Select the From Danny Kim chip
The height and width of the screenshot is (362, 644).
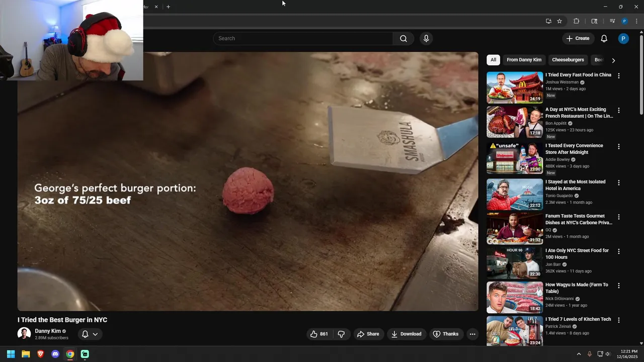click(524, 60)
